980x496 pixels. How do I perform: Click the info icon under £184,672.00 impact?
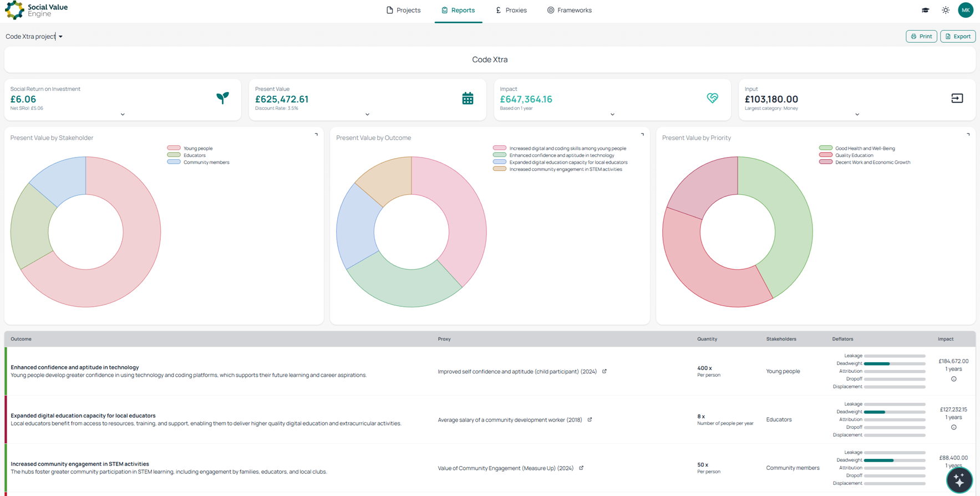953,379
